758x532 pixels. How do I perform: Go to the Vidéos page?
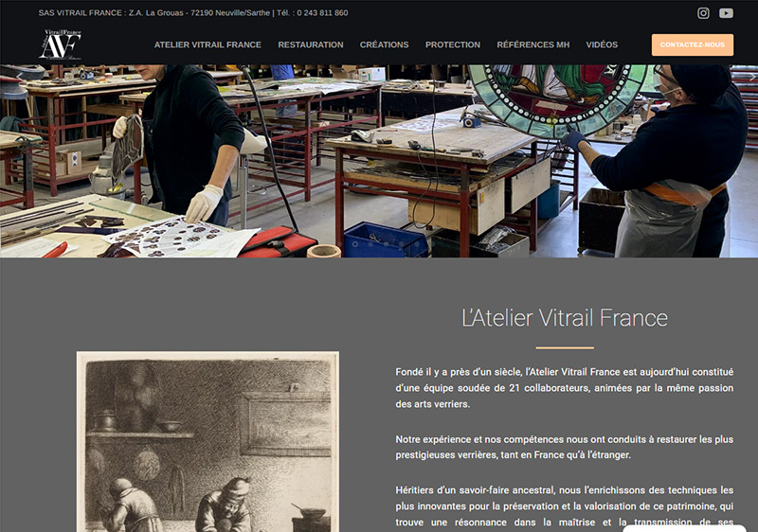coord(602,44)
